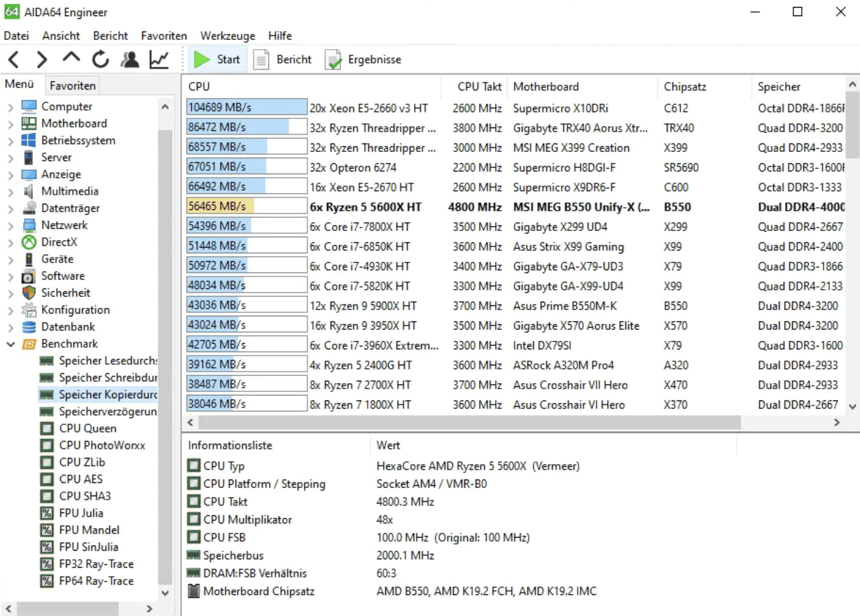Select the CPU SHA3 benchmark
860x616 pixels.
pos(76,496)
